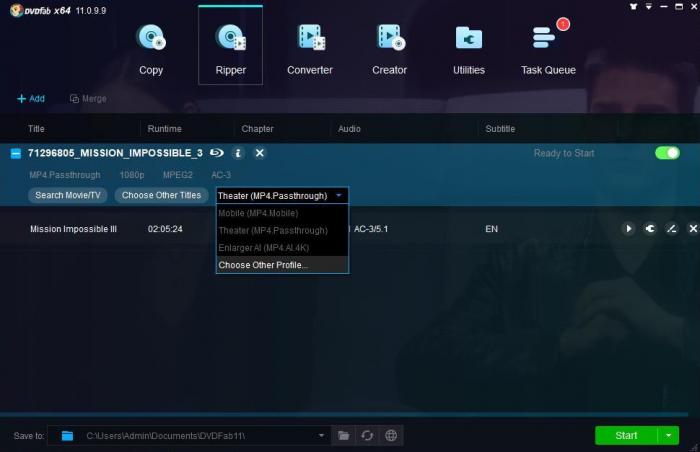Open the Theater (MP4.Passthrough) profile dropdown
The width and height of the screenshot is (700, 452).
[282, 196]
